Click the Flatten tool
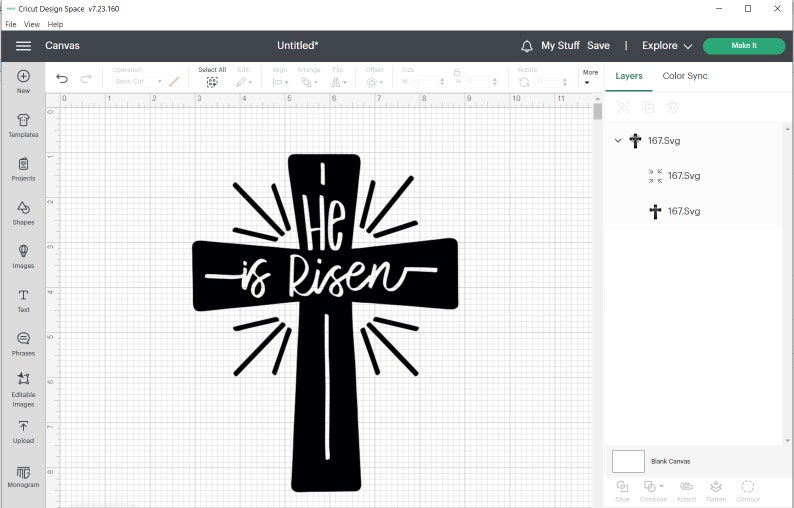The image size is (794, 508). pos(716,491)
